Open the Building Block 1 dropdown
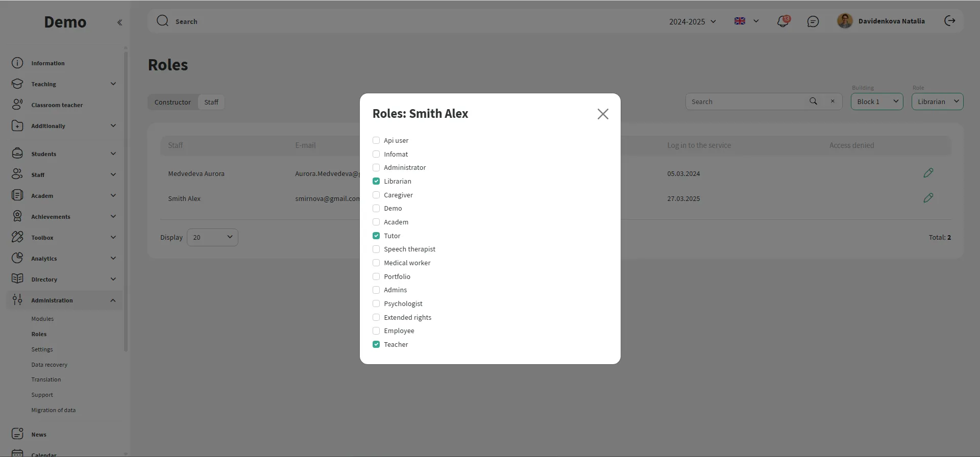Viewport: 980px width, 457px height. (x=877, y=101)
